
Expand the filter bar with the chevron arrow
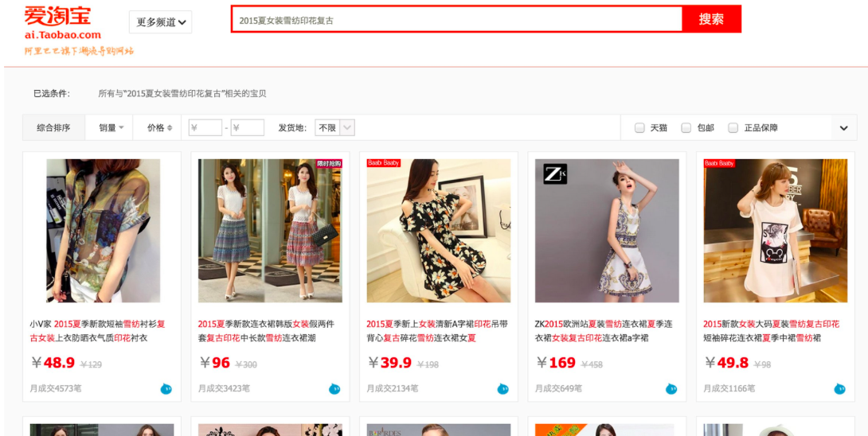[x=843, y=128]
